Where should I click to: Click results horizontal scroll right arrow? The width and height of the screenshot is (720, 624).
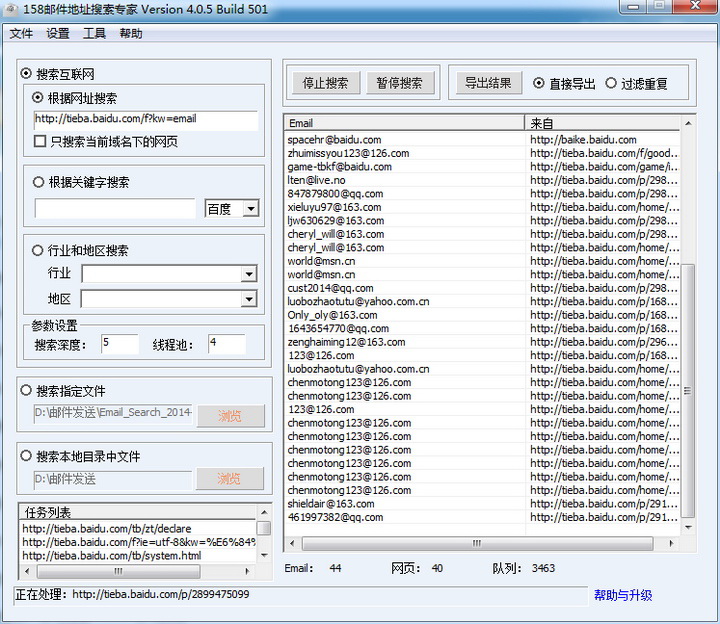coord(671,543)
